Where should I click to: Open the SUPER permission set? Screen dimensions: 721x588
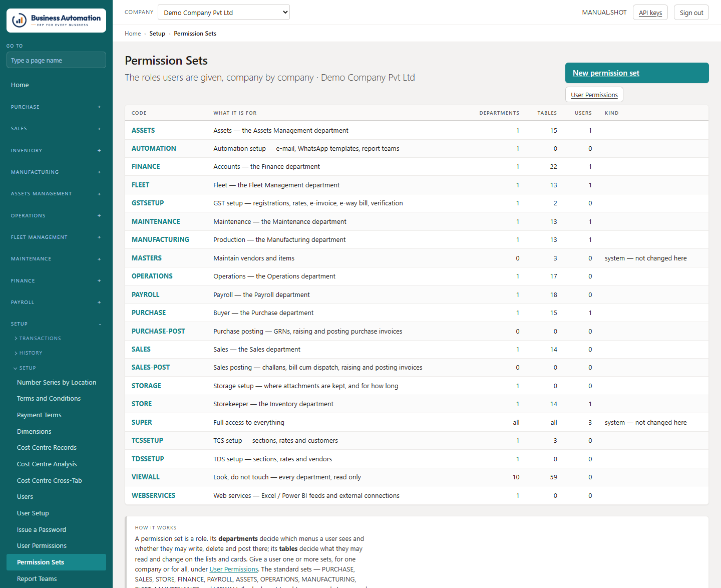pyautogui.click(x=142, y=423)
